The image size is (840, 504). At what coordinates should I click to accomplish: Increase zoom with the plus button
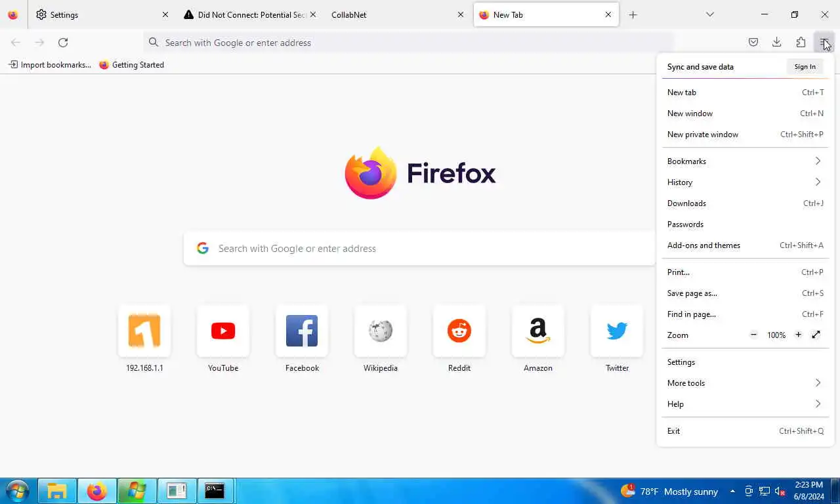(x=798, y=335)
